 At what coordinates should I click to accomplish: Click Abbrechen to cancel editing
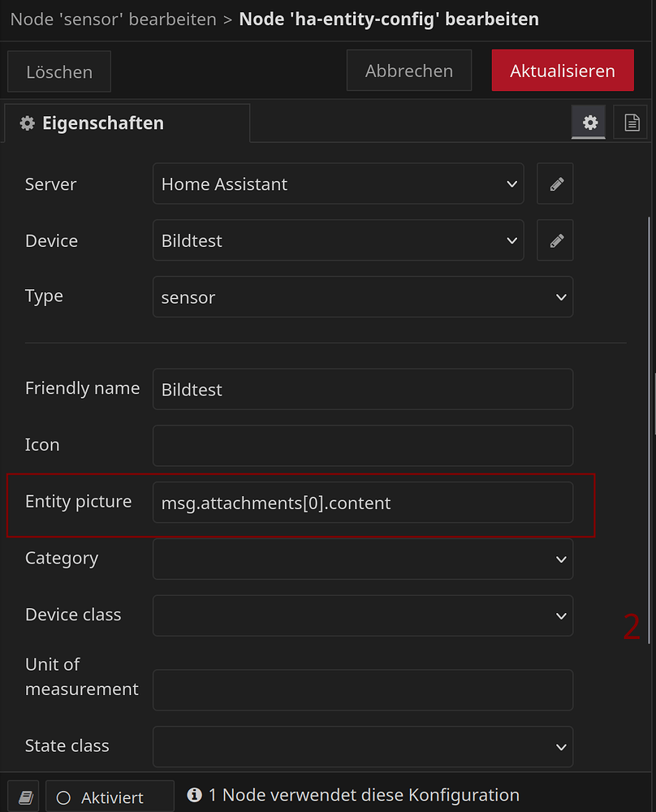[x=408, y=70]
